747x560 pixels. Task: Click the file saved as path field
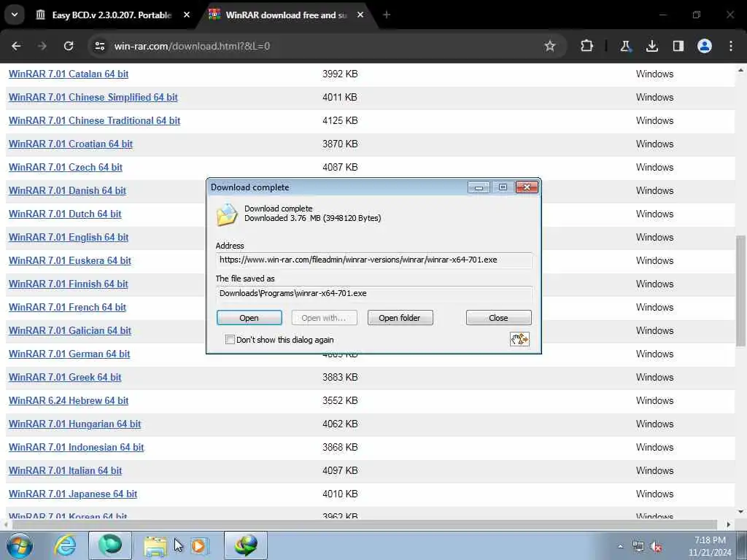374,293
